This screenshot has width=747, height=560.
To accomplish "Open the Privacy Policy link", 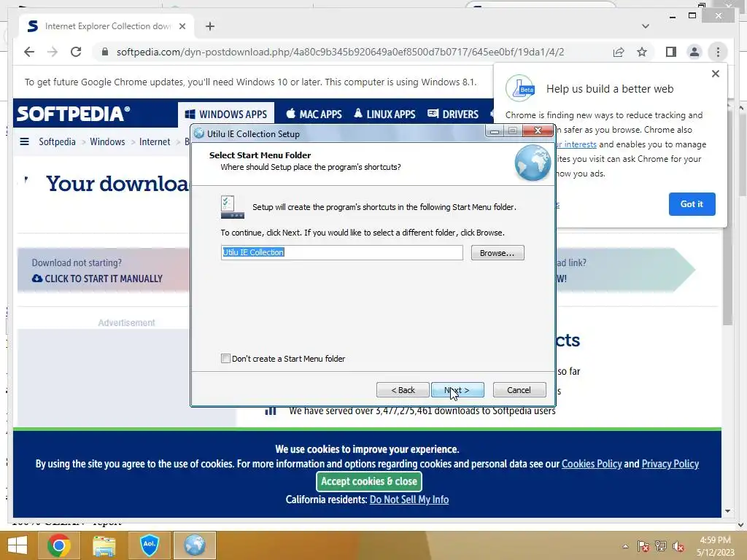I will pos(670,464).
